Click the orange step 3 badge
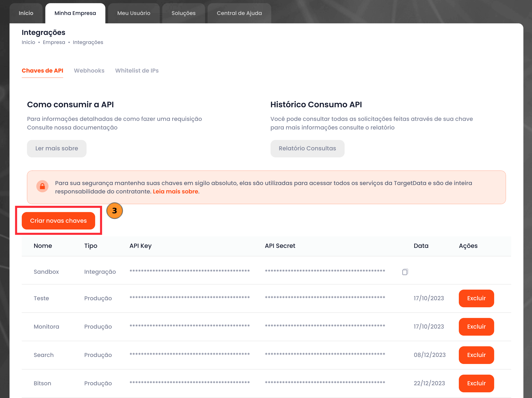 [114, 211]
